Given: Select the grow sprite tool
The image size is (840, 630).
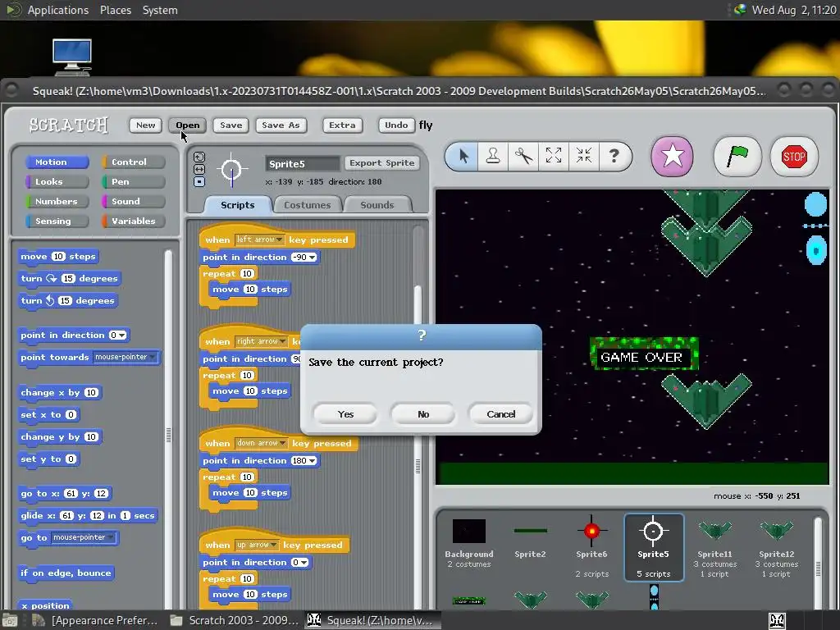Looking at the screenshot, I should tap(554, 156).
